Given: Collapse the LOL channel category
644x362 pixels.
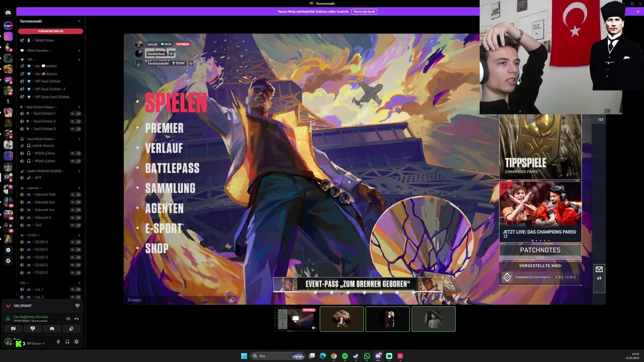Looking at the screenshot, I should 25,283.
